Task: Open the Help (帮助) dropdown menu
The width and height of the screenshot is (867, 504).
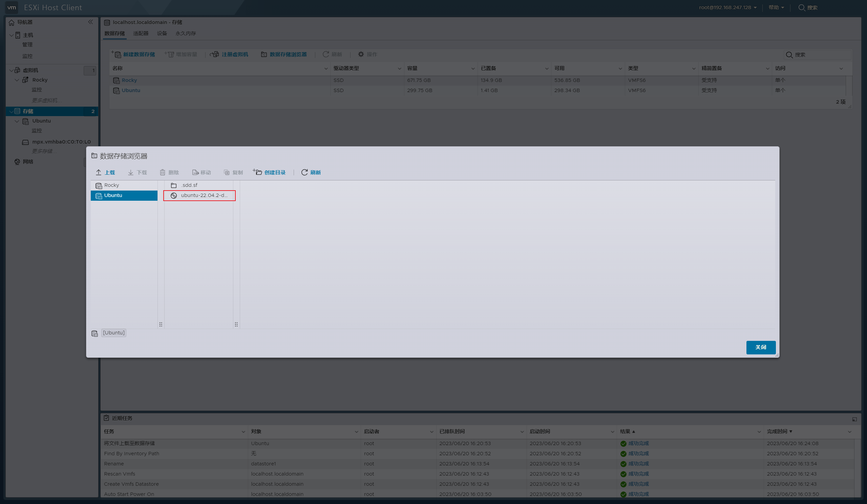Action: 776,7
